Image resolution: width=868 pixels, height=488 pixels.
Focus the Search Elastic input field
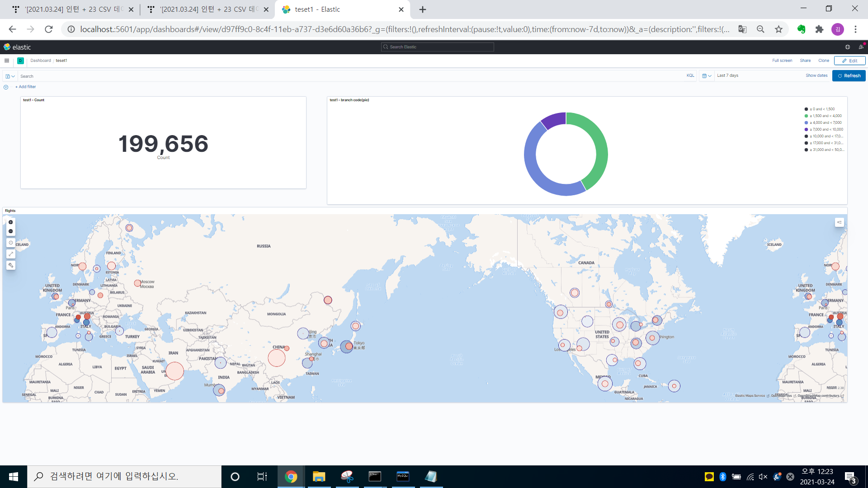coord(438,47)
